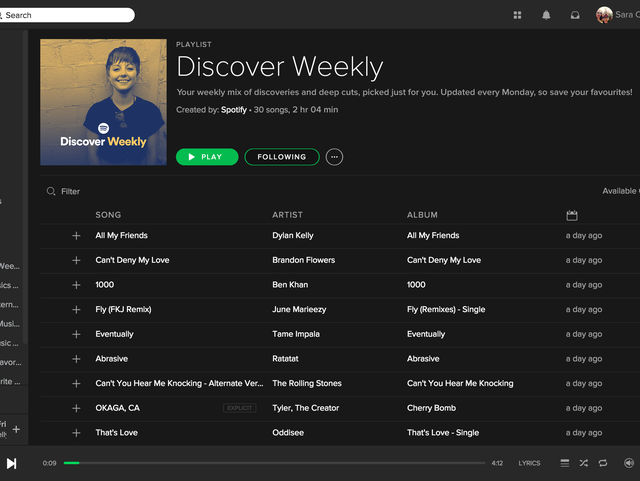Select artist Ben Khan

pos(290,285)
